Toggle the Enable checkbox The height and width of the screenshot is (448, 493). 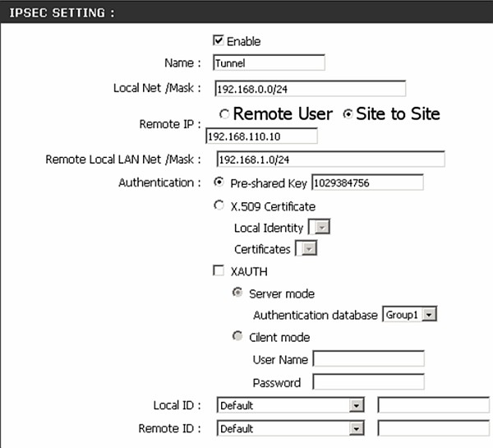(x=218, y=41)
